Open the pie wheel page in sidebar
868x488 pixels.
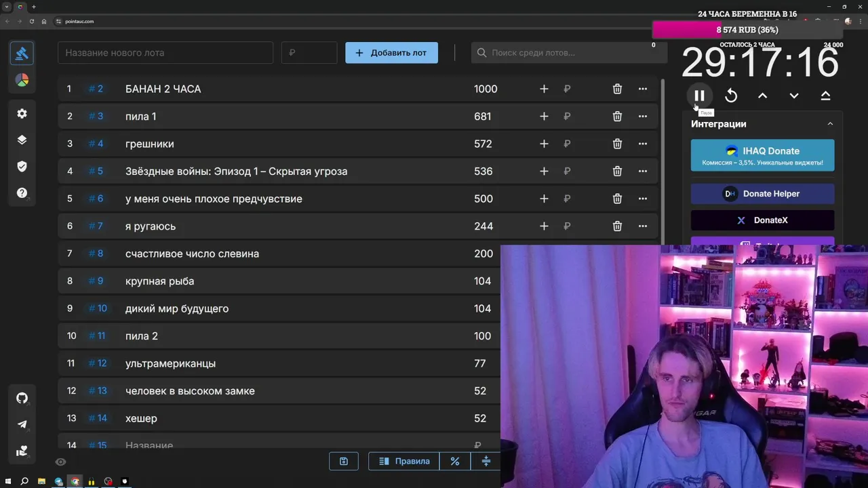click(x=22, y=80)
